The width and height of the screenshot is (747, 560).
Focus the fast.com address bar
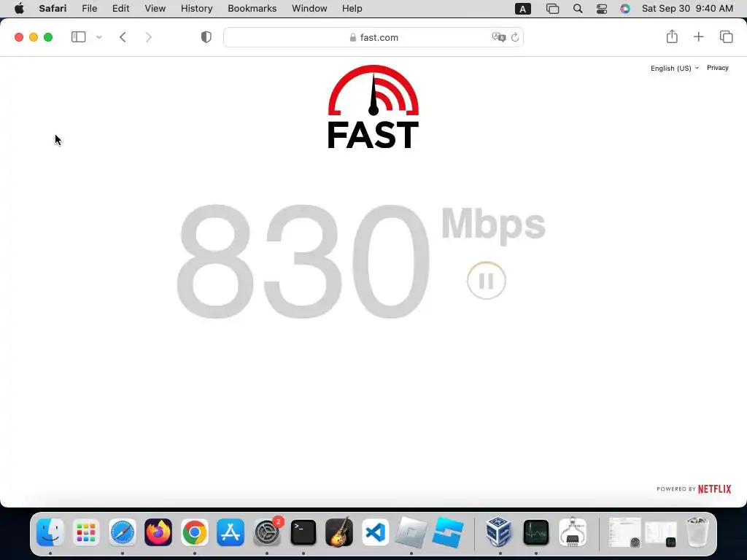pyautogui.click(x=373, y=37)
